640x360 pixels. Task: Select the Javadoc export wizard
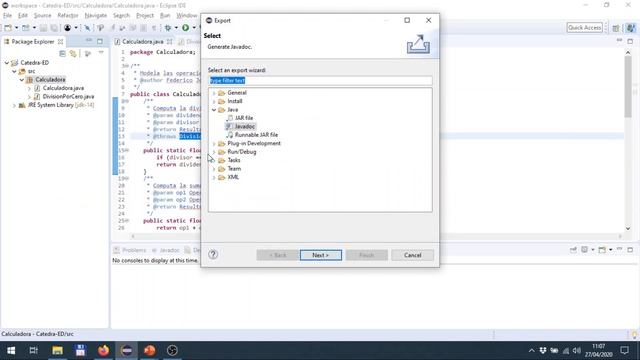(x=244, y=127)
